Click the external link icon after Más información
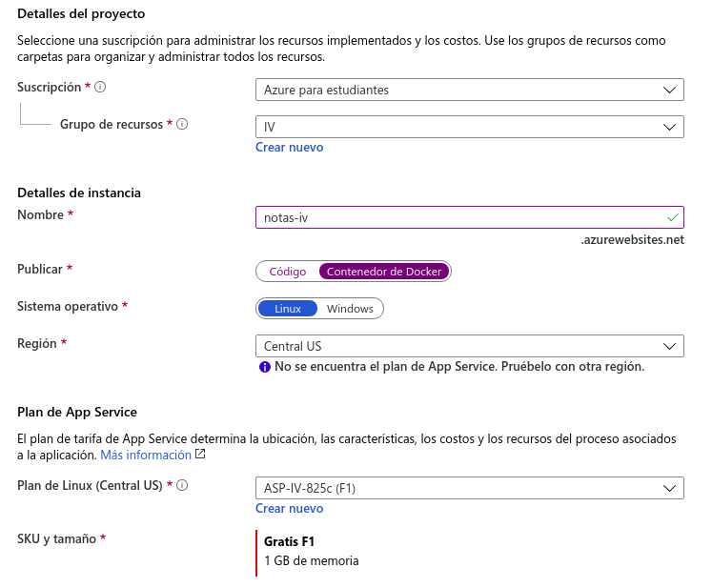The image size is (712, 588). click(x=200, y=454)
